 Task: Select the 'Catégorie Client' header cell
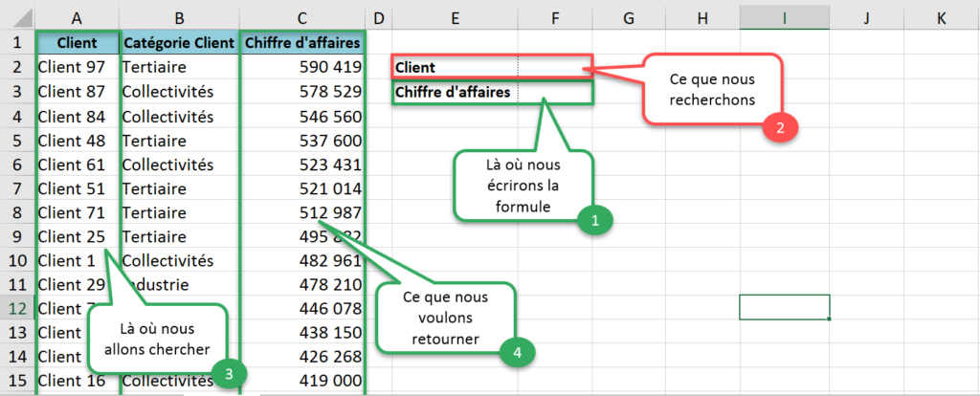point(179,42)
